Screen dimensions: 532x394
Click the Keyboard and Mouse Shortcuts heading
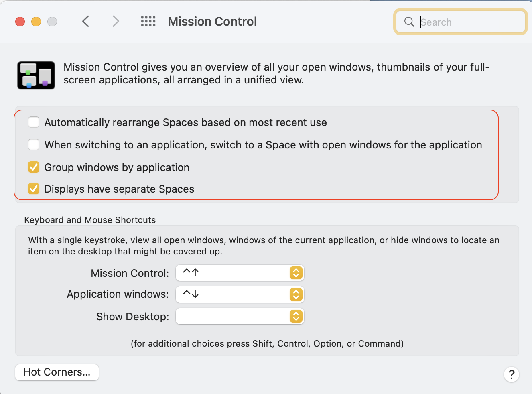[90, 220]
